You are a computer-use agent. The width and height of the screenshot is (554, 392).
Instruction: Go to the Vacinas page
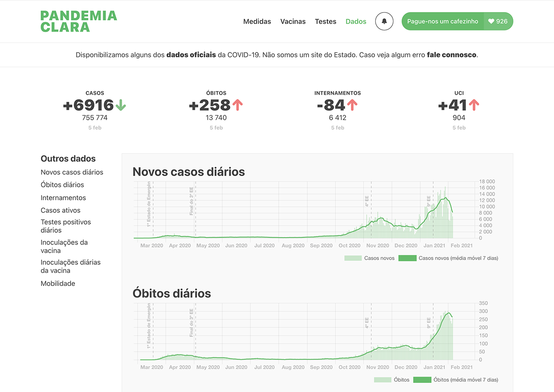[x=293, y=21]
